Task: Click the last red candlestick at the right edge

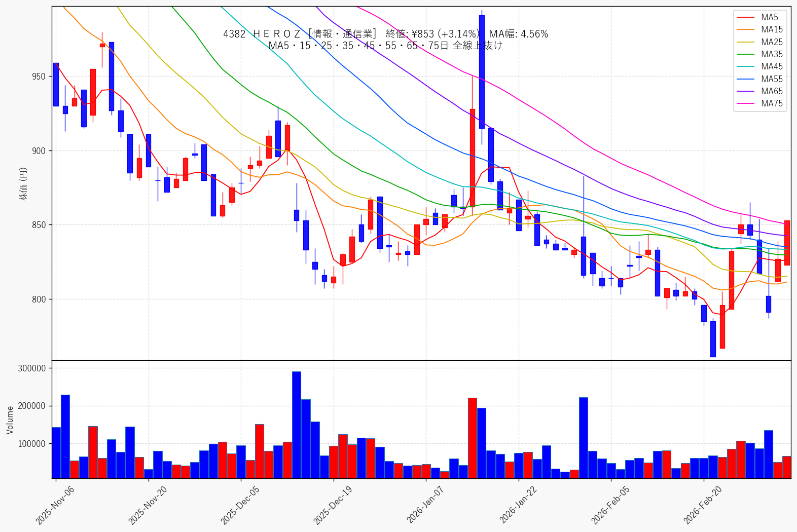Action: 787,243
